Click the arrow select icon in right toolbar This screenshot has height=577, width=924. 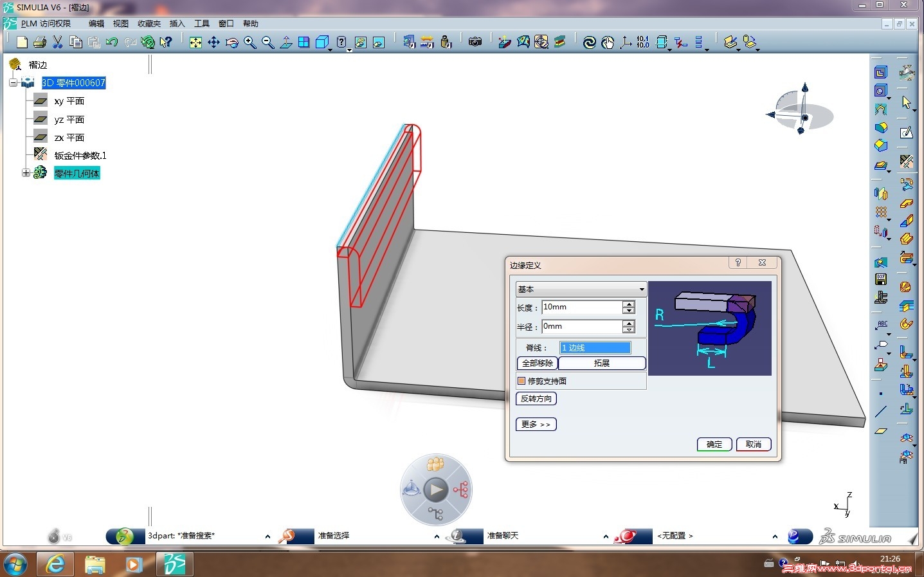[907, 103]
